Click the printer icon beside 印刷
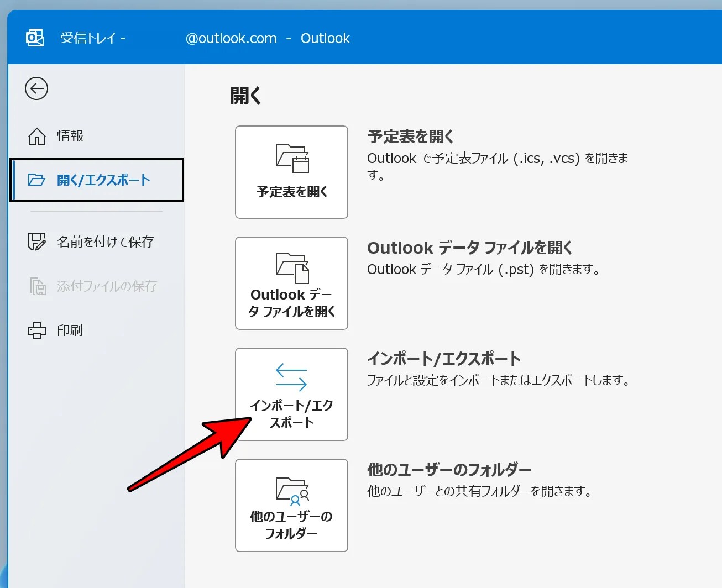The image size is (722, 588). [x=37, y=330]
